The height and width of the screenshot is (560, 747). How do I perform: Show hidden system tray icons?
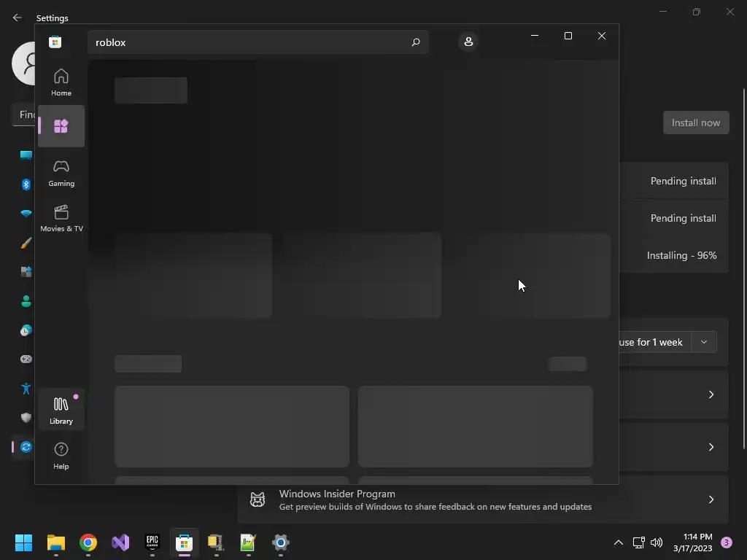coord(619,542)
